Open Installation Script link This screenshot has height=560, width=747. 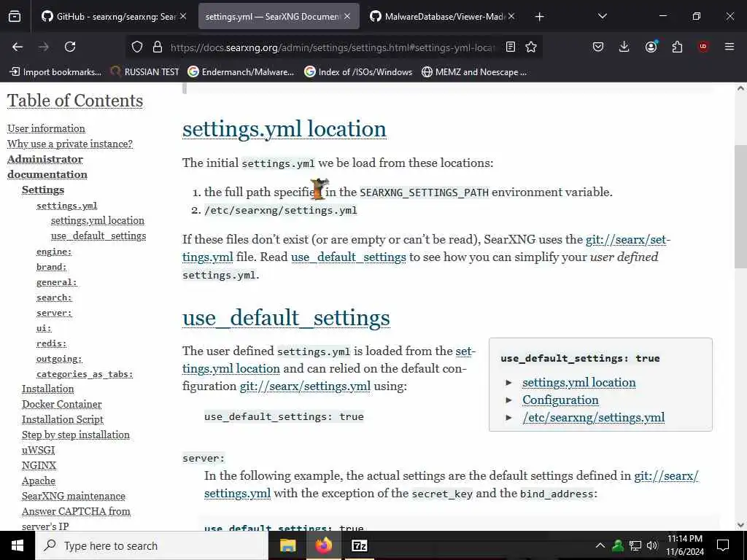(x=63, y=419)
